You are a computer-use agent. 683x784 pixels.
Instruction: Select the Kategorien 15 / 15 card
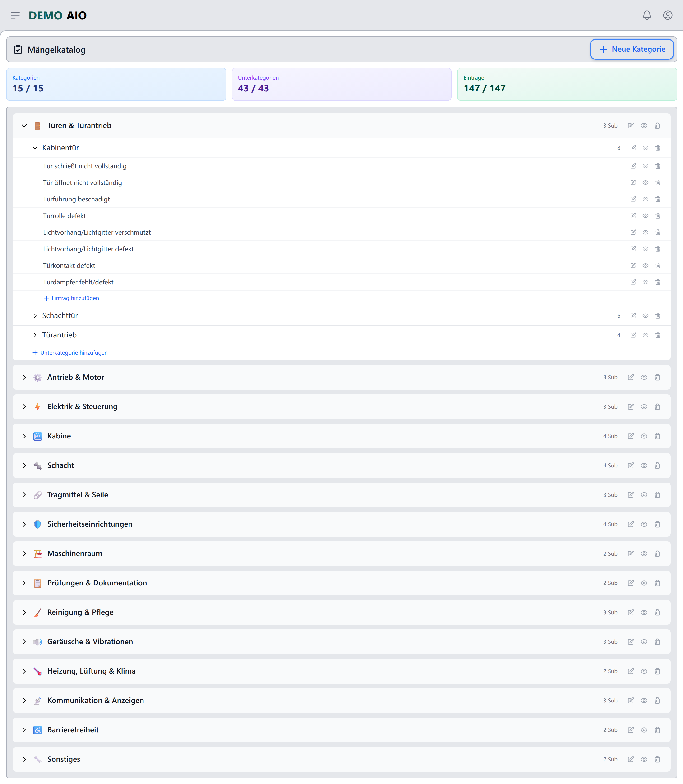tap(116, 84)
